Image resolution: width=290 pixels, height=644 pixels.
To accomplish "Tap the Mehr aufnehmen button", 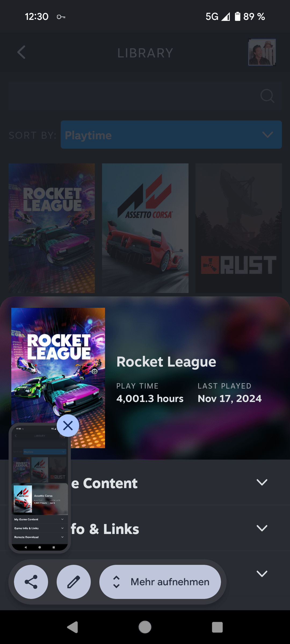I will (x=160, y=582).
